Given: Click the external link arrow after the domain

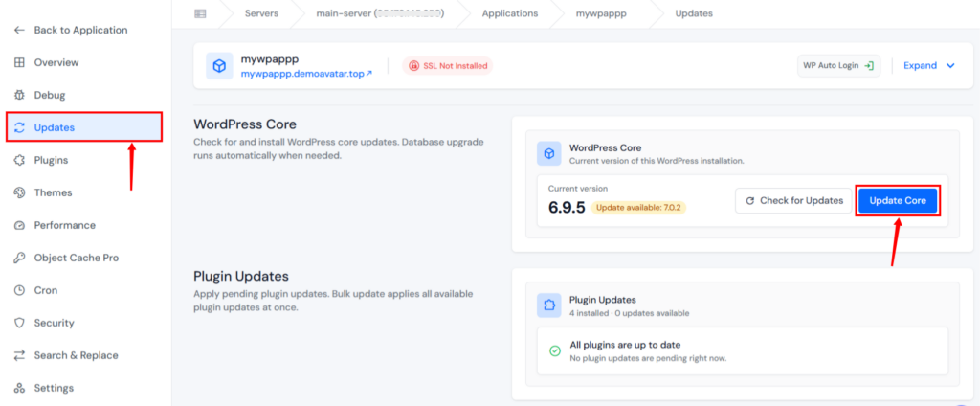Looking at the screenshot, I should [369, 74].
